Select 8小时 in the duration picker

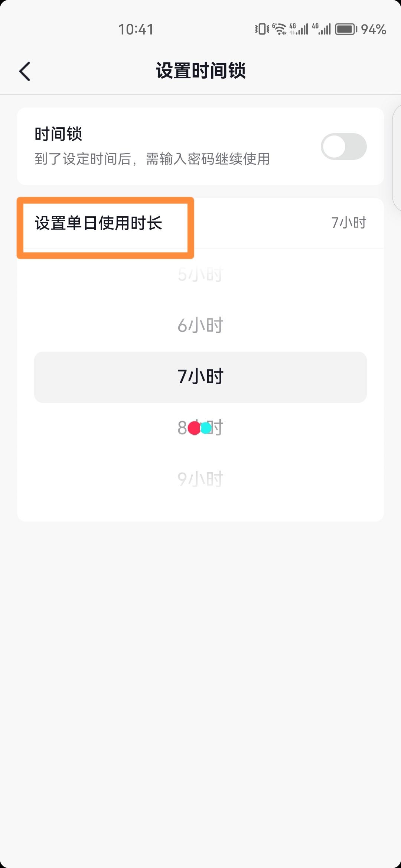click(x=200, y=428)
